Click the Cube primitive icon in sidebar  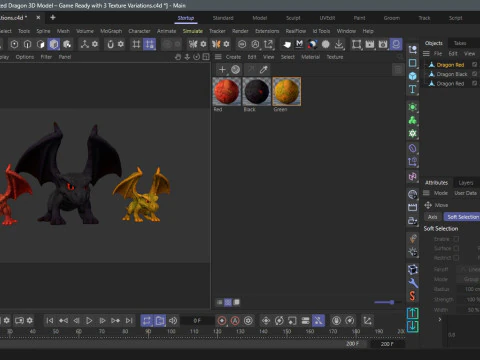(413, 76)
